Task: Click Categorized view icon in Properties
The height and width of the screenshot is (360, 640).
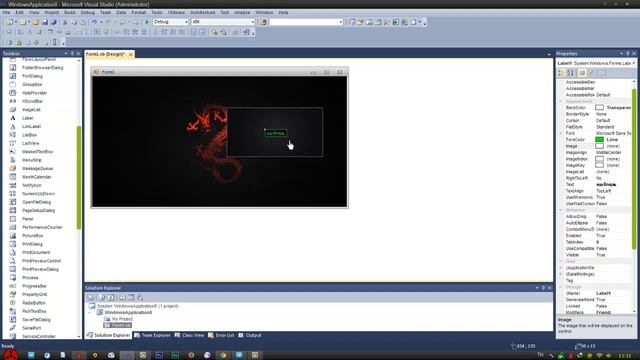Action: pyautogui.click(x=562, y=73)
